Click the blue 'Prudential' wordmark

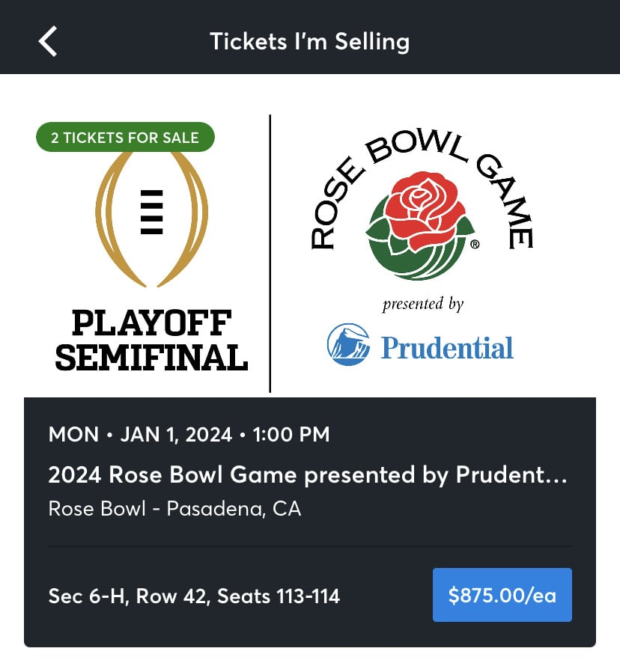pos(447,347)
